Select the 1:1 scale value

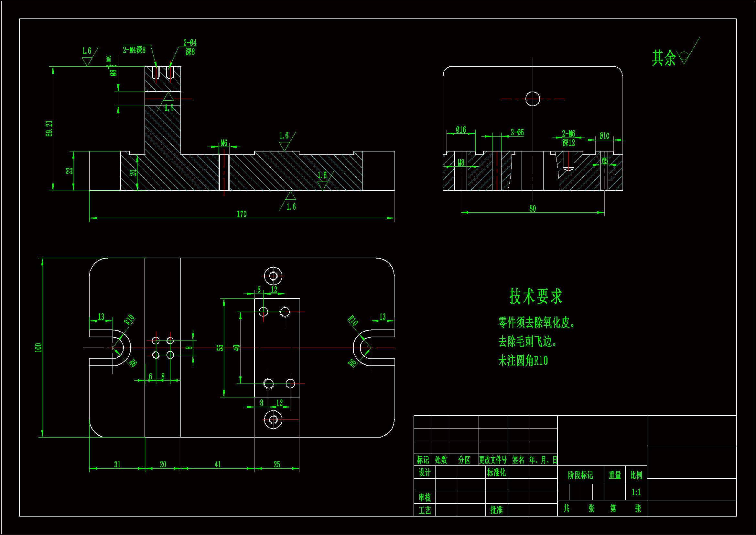pos(636,492)
